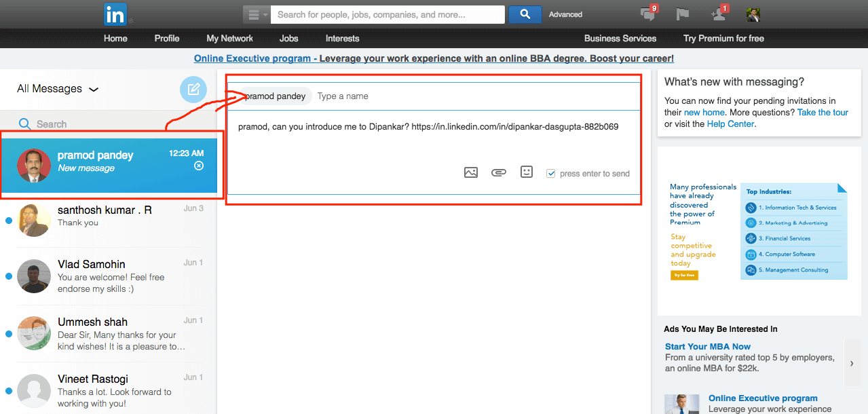Open the Help Center link
Image resolution: width=868 pixels, height=414 pixels.
click(730, 124)
